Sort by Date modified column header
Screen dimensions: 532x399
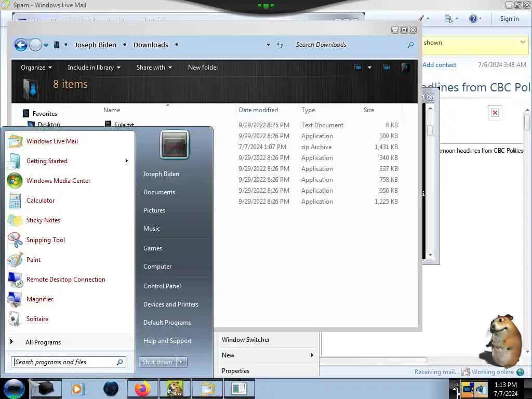point(258,110)
